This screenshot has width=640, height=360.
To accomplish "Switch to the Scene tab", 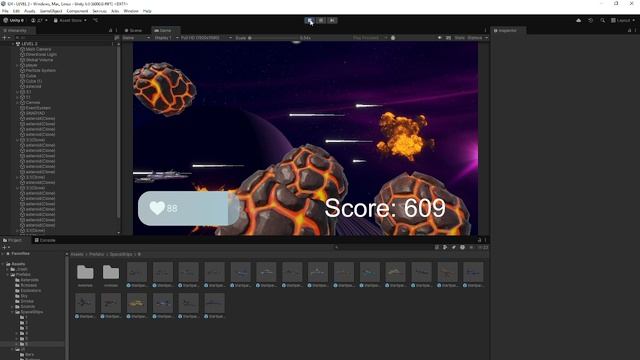I will (x=133, y=31).
